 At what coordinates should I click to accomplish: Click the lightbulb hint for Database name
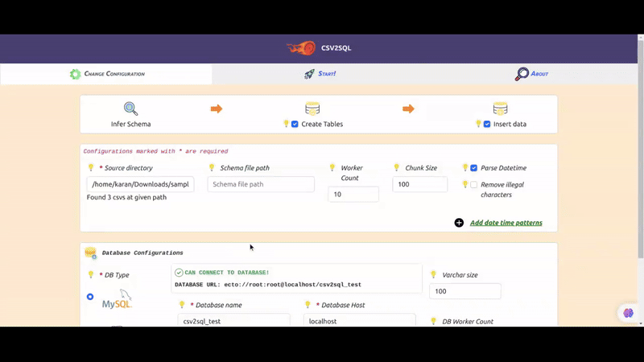click(182, 305)
